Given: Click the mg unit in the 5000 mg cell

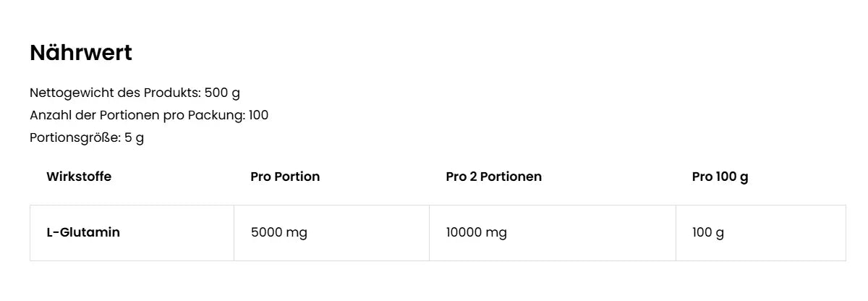Looking at the screenshot, I should click(x=297, y=232).
